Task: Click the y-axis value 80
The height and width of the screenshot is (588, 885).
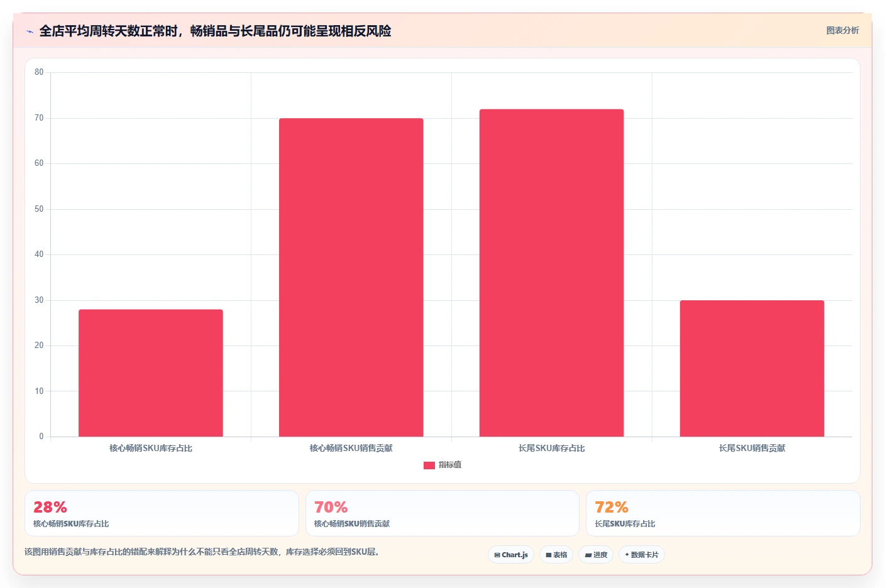Action: [39, 72]
